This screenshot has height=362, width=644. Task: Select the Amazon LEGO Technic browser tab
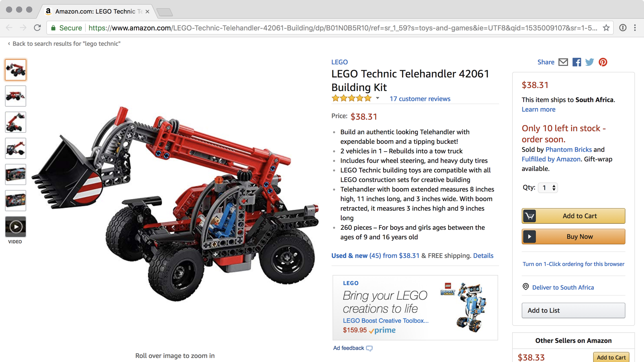(x=98, y=11)
